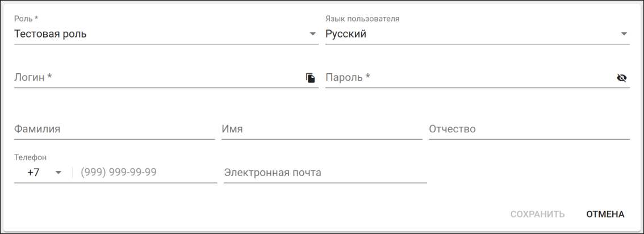
Task: Focus the Электронная почта field
Action: coord(324,173)
